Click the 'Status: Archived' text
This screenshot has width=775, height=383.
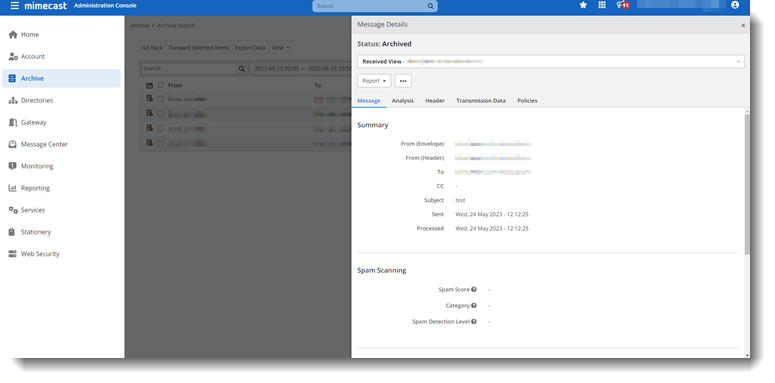pos(385,44)
